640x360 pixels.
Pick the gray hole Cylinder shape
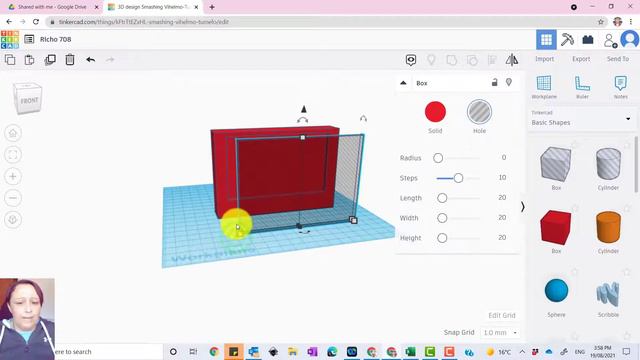click(x=608, y=164)
